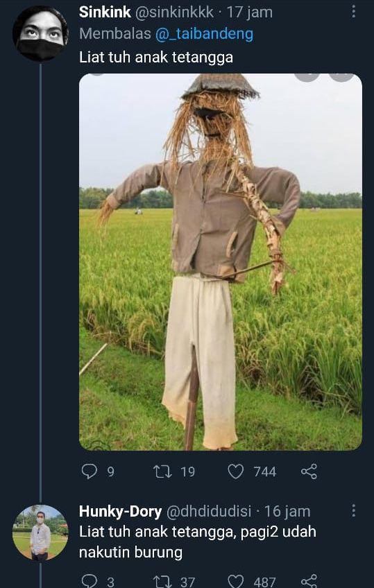
Task: Open the @dhdidudisi handle
Action: (x=208, y=512)
